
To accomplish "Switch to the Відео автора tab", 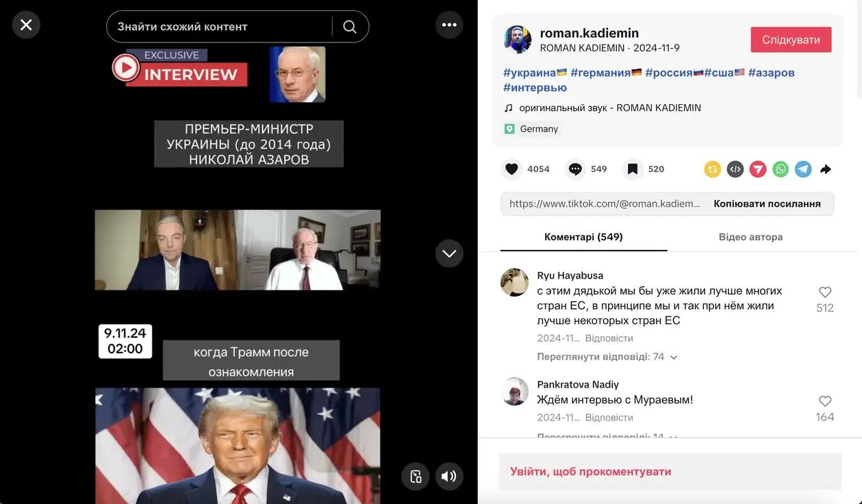I will 750,237.
